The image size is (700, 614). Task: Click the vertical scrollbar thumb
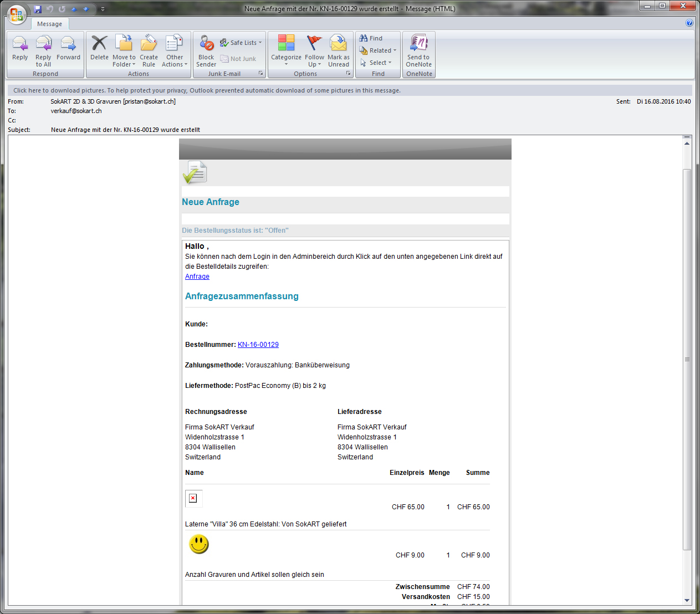point(687,359)
